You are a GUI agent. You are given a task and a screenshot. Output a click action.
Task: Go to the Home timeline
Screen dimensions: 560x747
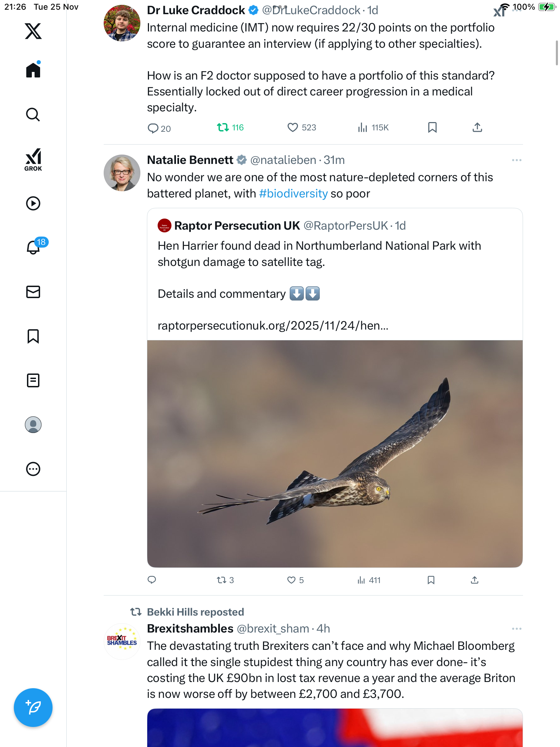(33, 70)
